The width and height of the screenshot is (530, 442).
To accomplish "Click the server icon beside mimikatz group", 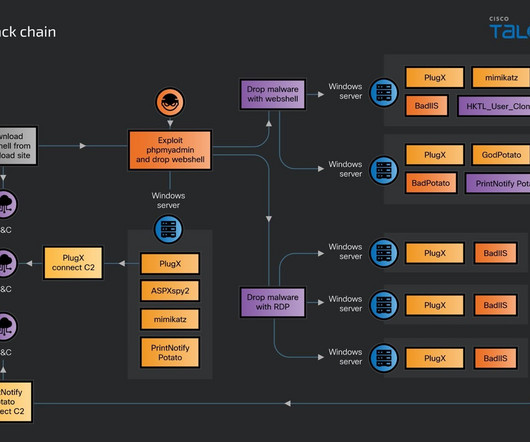I will pos(384,92).
